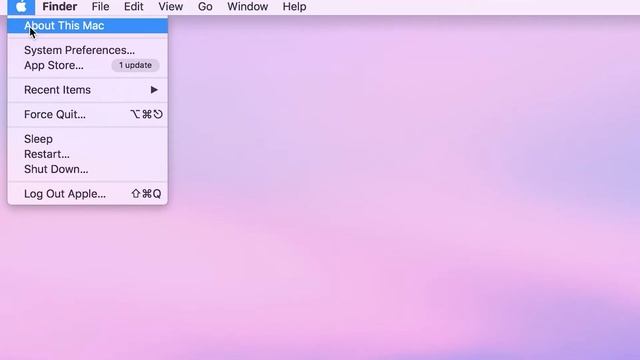Select App Store… menu entry

87,65
